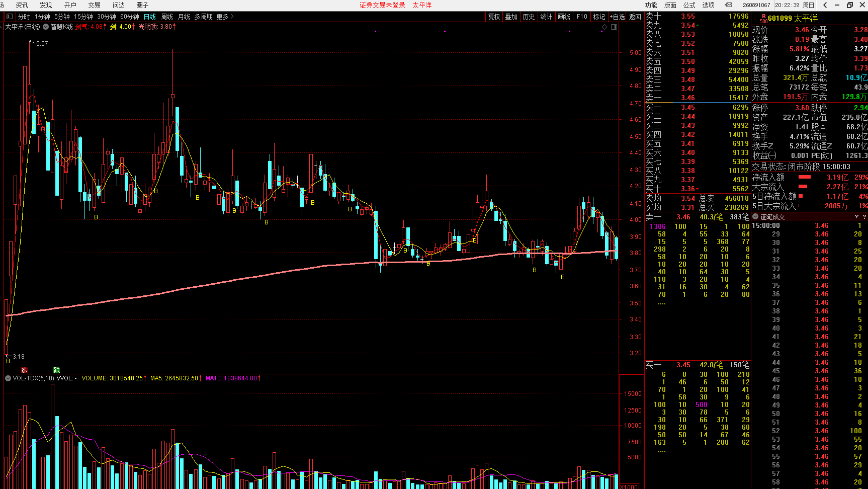The height and width of the screenshot is (489, 868).
Task: Click 交易状态 闭市阶段 status line
Action: pyautogui.click(x=802, y=167)
